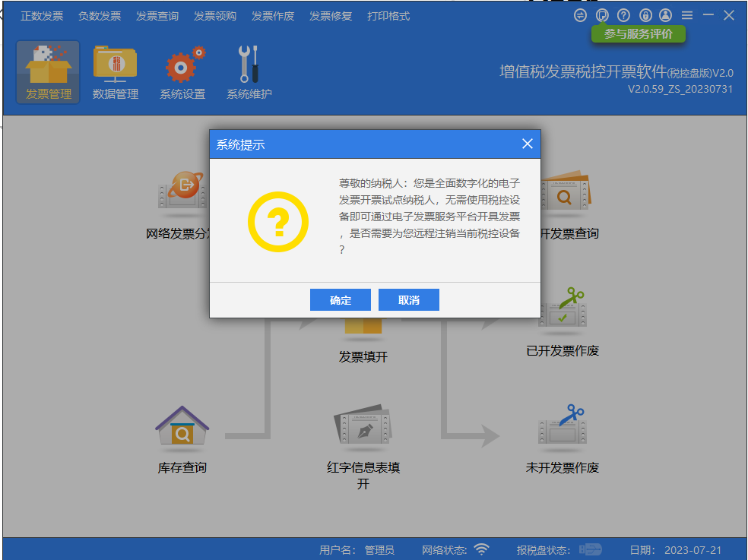This screenshot has height=560, width=748.
Task: Click the network status wifi icon
Action: [482, 549]
